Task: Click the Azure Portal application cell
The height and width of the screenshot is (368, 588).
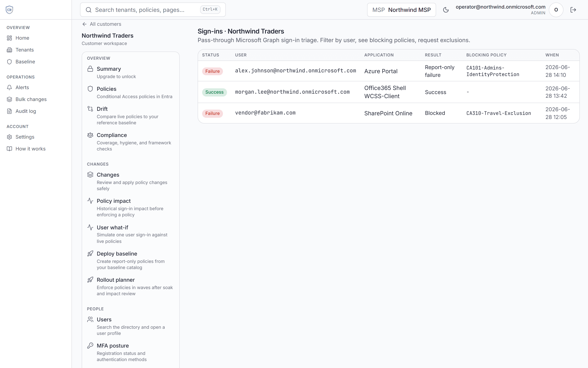Action: (x=381, y=71)
